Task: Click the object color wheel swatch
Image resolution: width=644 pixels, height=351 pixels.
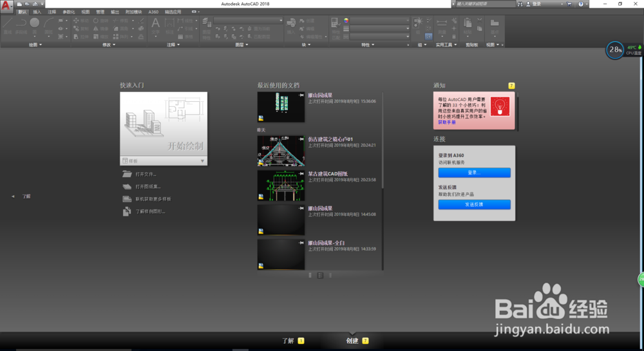Action: [x=346, y=20]
